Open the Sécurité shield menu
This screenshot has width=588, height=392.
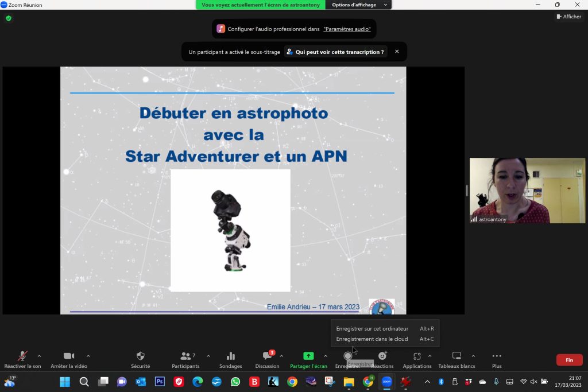coord(140,359)
